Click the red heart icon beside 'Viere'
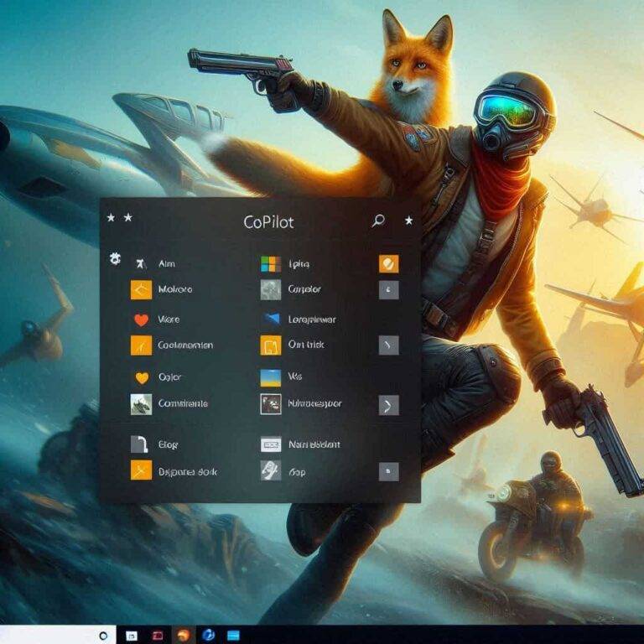This screenshot has height=644, width=644. (x=141, y=319)
